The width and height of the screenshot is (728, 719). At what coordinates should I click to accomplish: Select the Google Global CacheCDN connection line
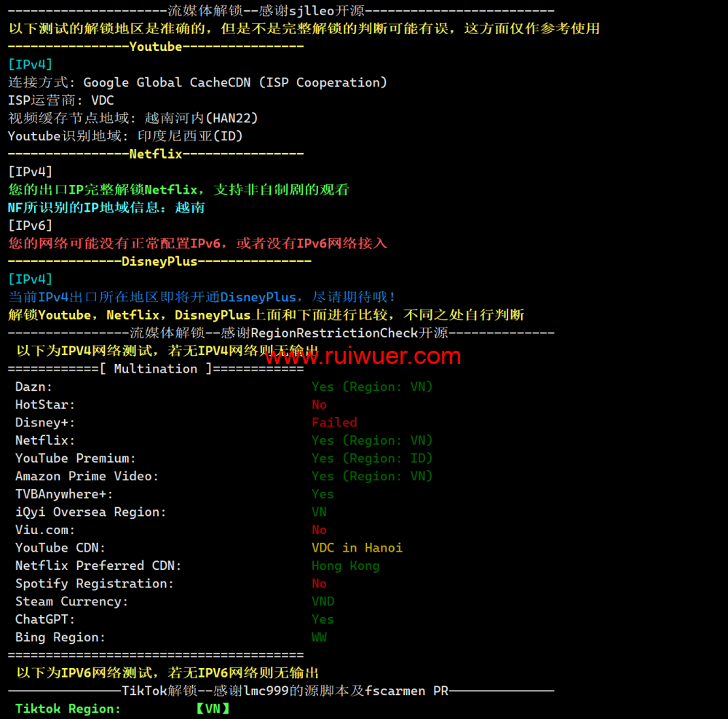click(197, 83)
